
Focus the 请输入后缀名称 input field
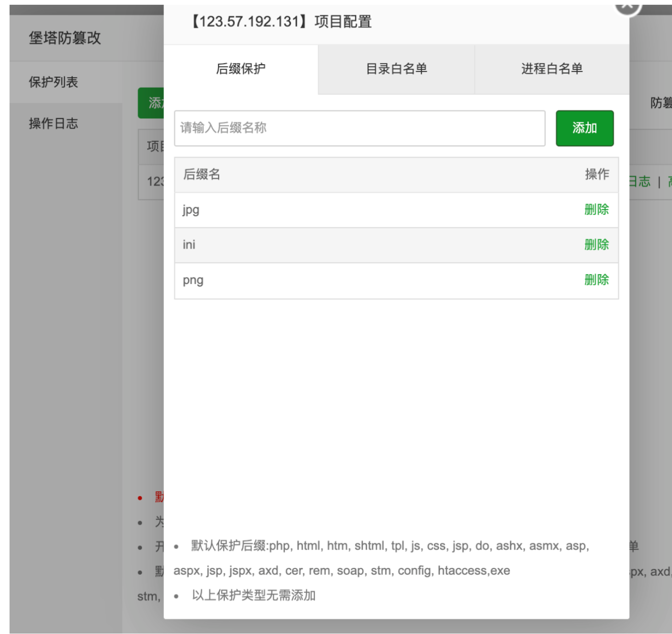coord(359,128)
